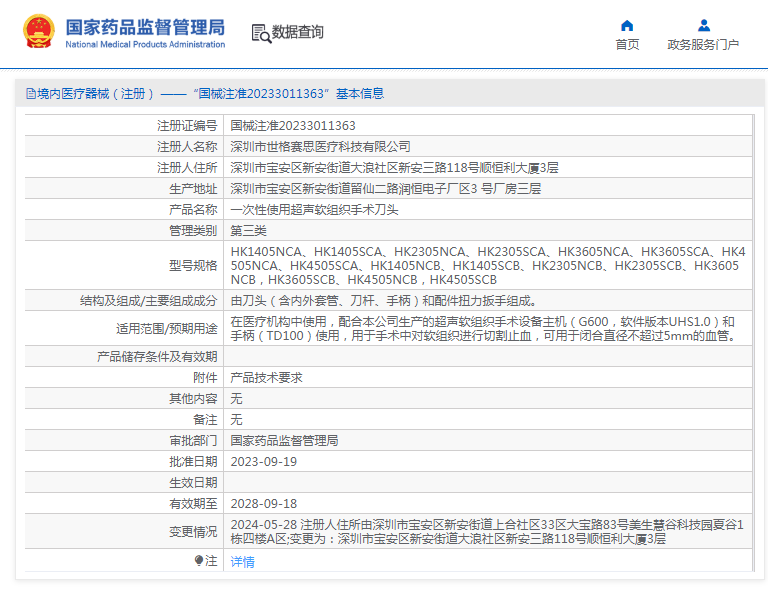The width and height of the screenshot is (768, 594).
Task: Click the 有效期至 row label
Action: click(x=193, y=504)
